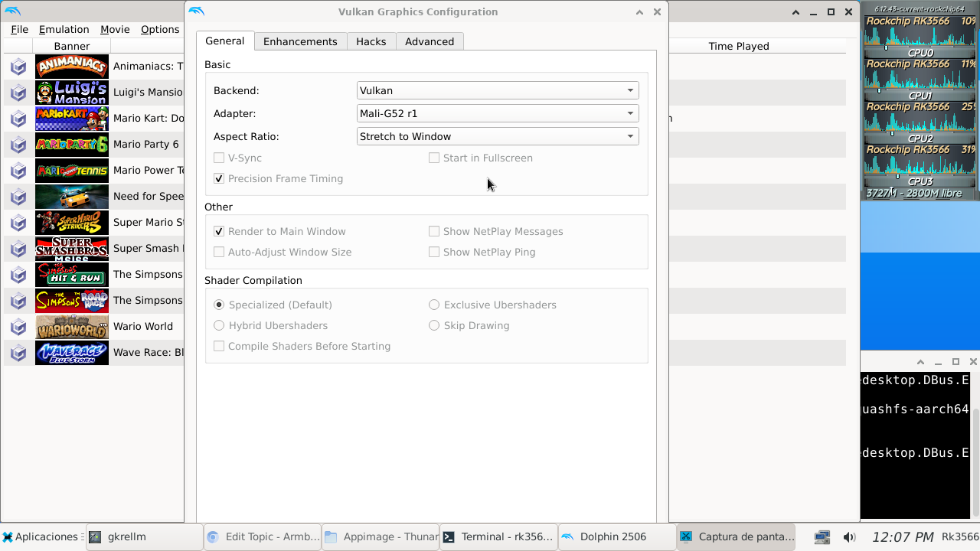This screenshot has height=551, width=980.
Task: Click the GameCube icon beside Wave Race
Action: 18,353
